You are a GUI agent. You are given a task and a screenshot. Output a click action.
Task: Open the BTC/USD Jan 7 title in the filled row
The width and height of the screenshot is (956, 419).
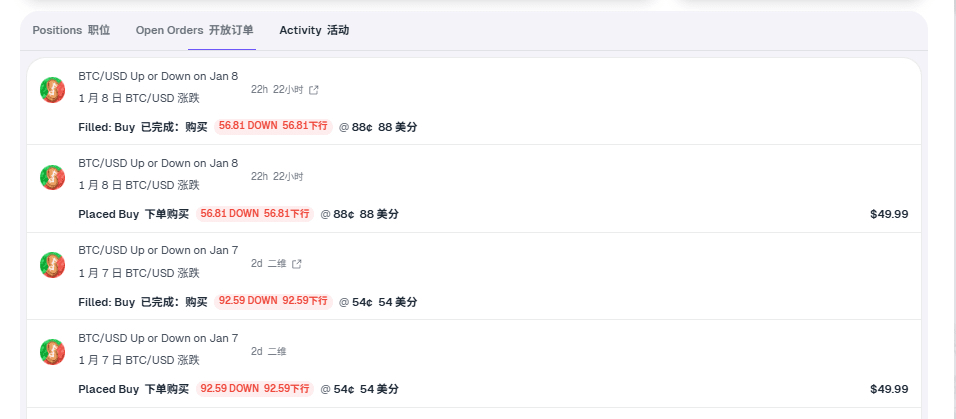[158, 251]
